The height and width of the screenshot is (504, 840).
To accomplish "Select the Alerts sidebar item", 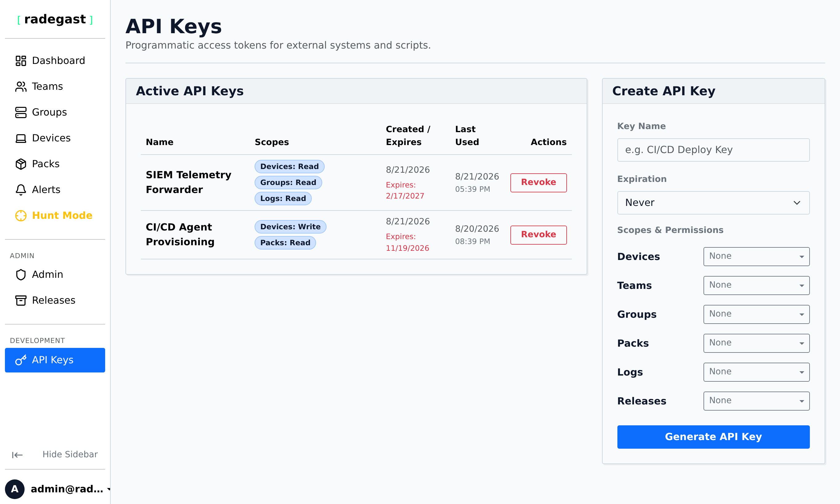I will (x=55, y=190).
